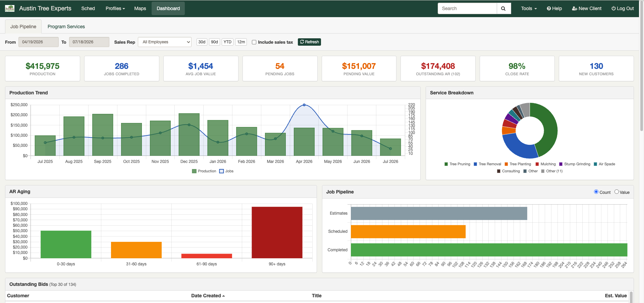Click New Client
644x303 pixels.
point(587,8)
